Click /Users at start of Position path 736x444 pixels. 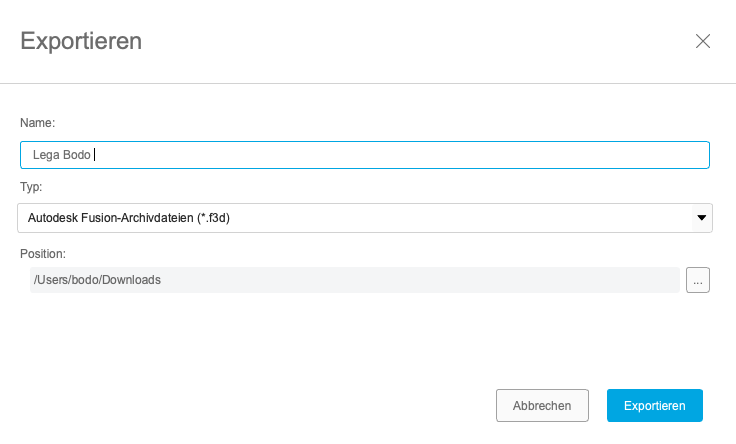point(51,280)
